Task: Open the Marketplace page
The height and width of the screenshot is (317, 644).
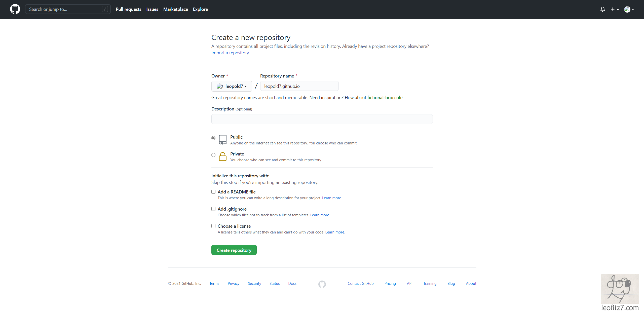Action: tap(175, 9)
